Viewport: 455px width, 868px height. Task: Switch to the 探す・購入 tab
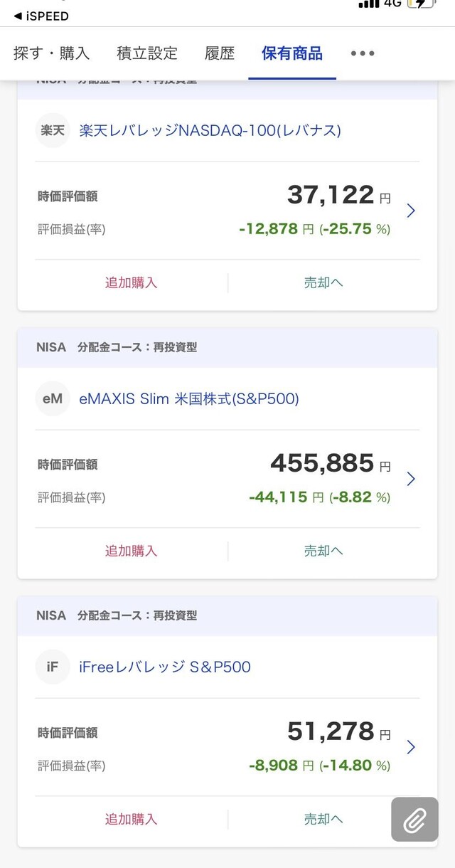(x=51, y=53)
